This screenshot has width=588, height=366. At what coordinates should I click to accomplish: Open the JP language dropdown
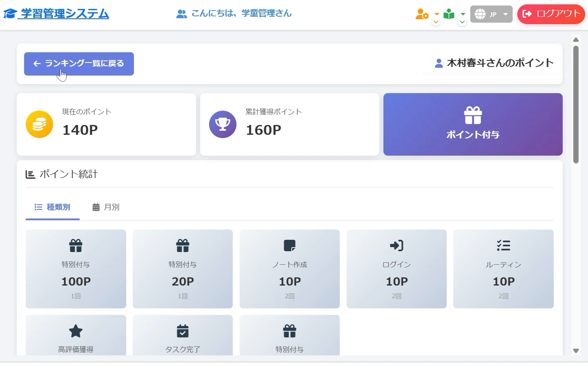point(491,14)
